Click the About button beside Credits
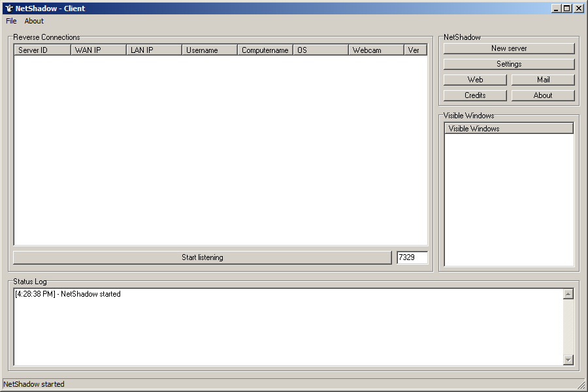This screenshot has height=392, width=588. point(543,95)
